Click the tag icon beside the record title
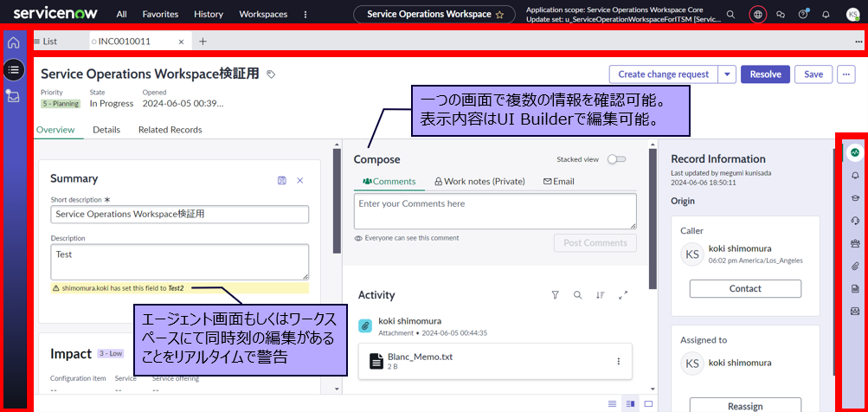The height and width of the screenshot is (412, 868). [x=271, y=74]
